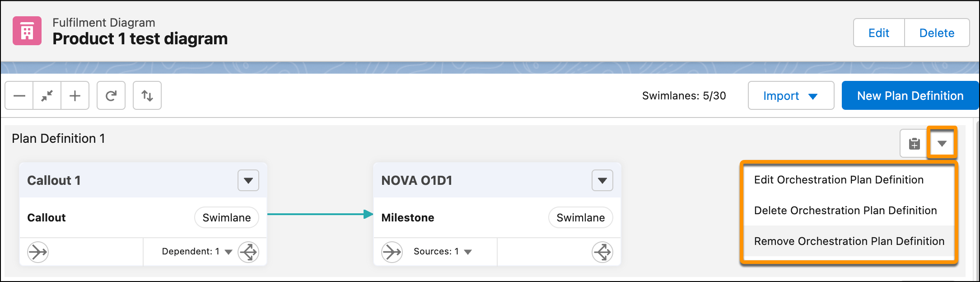Click the zoom in plus icon
Image resolution: width=980 pixels, height=282 pixels.
pyautogui.click(x=75, y=96)
